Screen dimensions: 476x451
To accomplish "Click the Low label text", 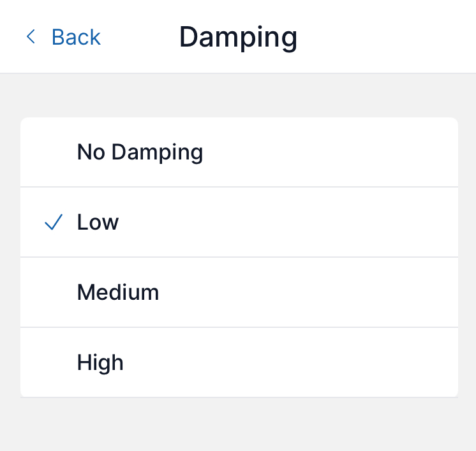I will pos(98,223).
